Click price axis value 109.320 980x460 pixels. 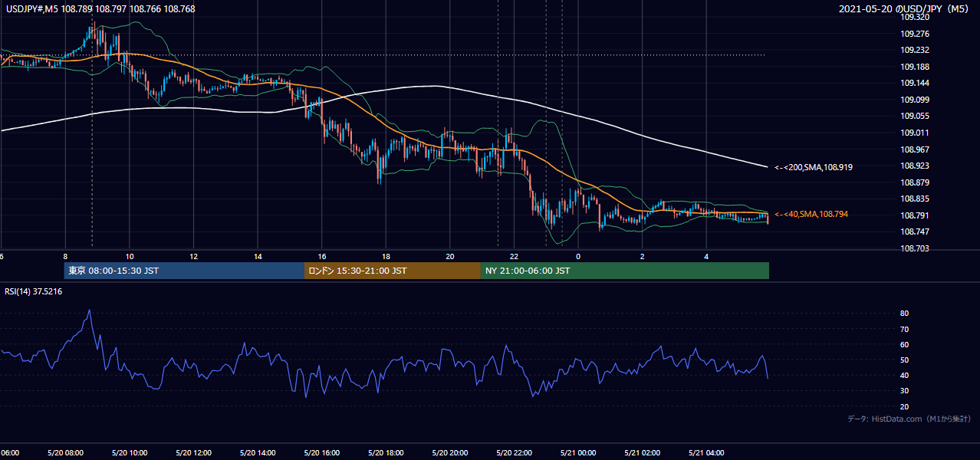tap(914, 17)
